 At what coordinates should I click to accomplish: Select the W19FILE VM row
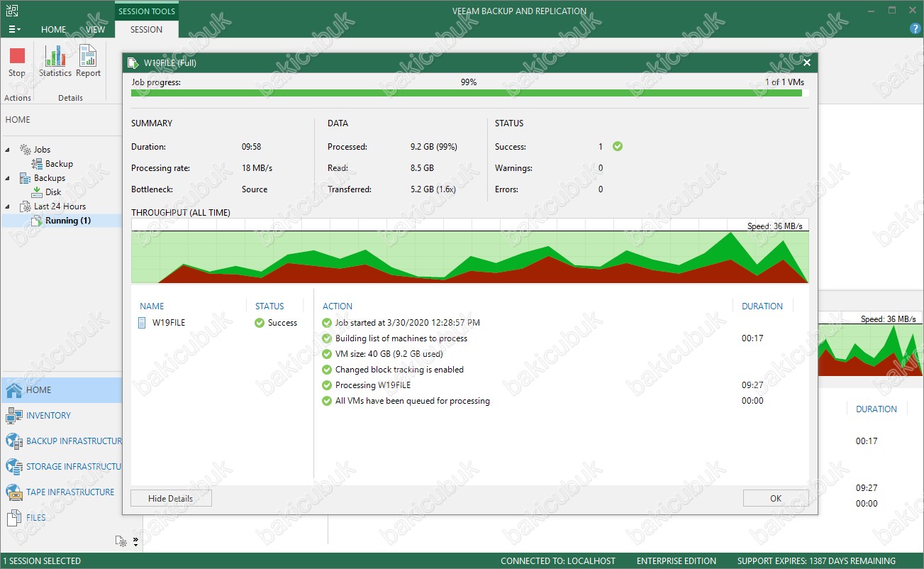[x=220, y=323]
